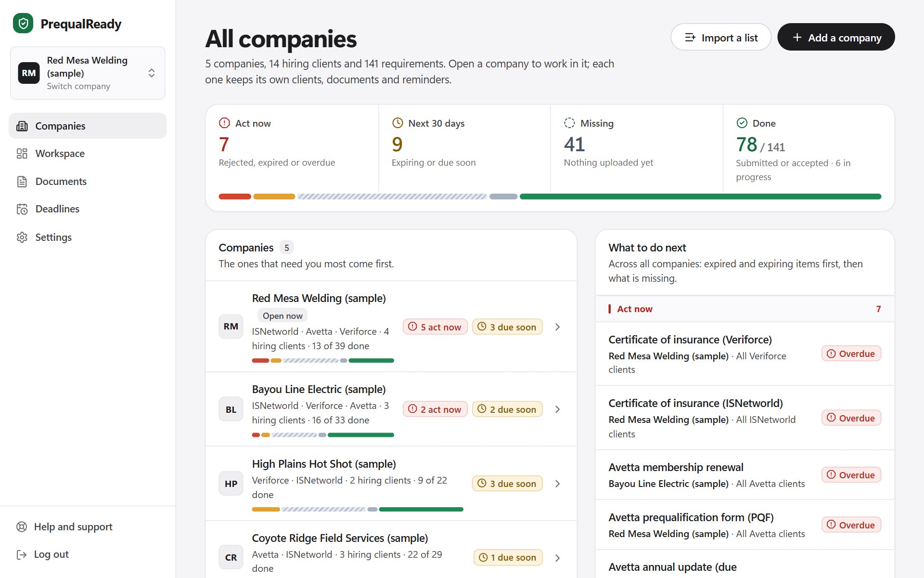The width and height of the screenshot is (924, 578).
Task: Click the Act now alert icon in summary
Action: [224, 123]
